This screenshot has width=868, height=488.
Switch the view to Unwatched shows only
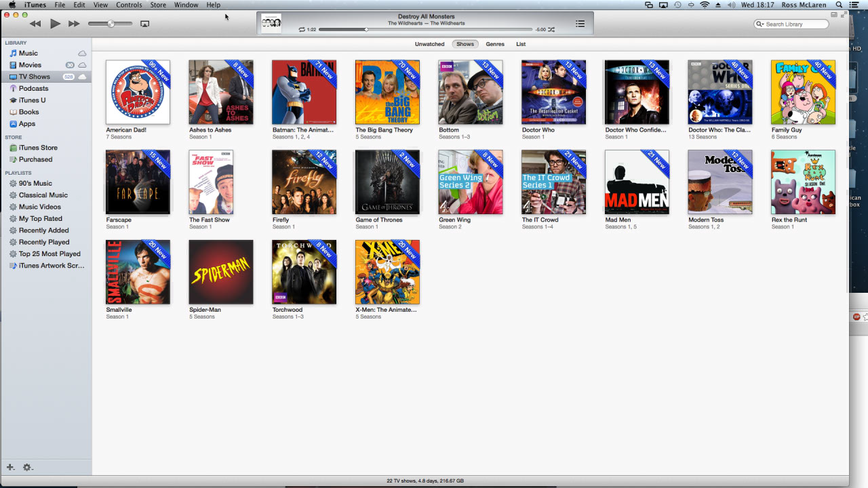429,43
